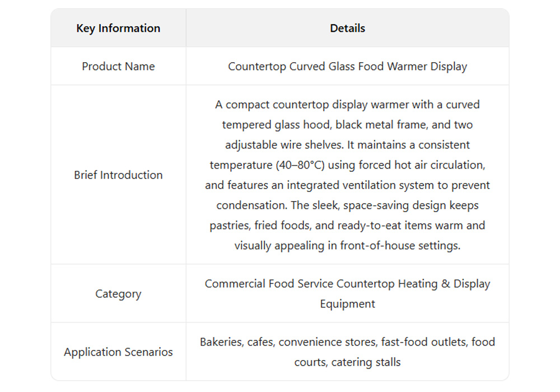
Task: Click the phrase "adjustable wire shelves"
Action: pos(282,144)
